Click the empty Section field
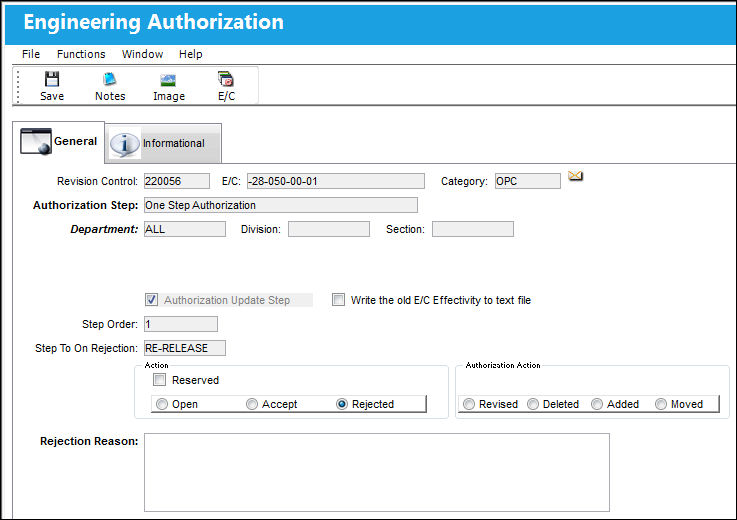737x520 pixels. coord(473,229)
